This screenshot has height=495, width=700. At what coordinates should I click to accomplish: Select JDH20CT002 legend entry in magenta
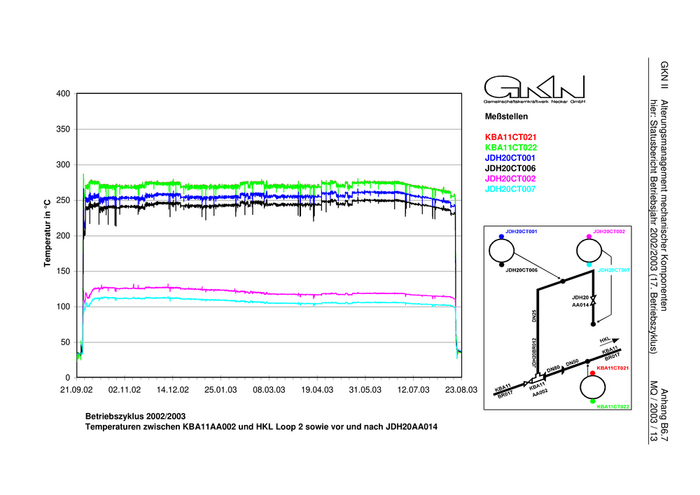tap(510, 178)
